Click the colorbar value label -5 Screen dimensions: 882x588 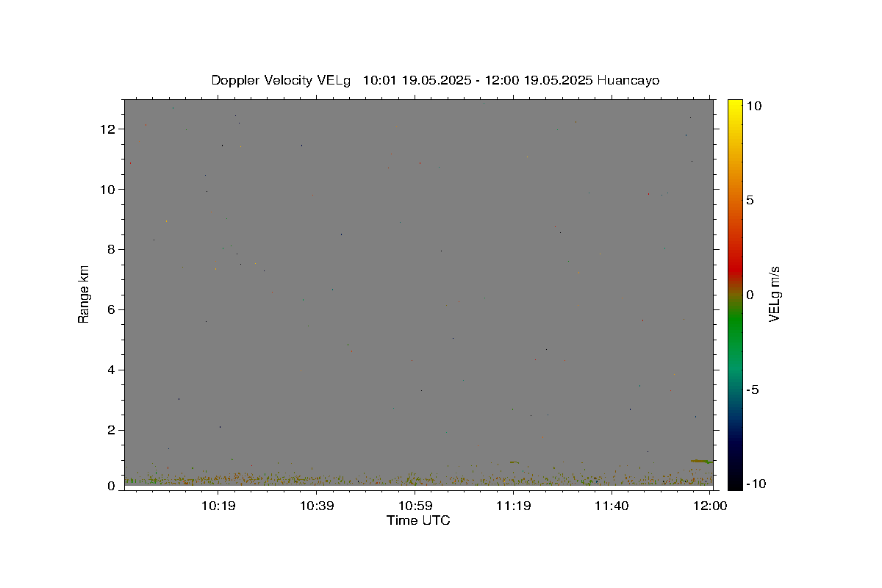coord(752,390)
